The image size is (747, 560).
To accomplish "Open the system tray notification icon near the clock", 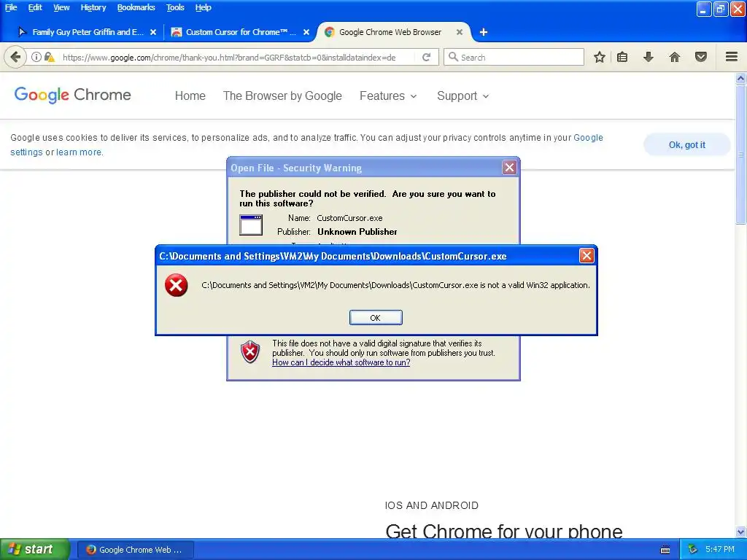I will (692, 550).
